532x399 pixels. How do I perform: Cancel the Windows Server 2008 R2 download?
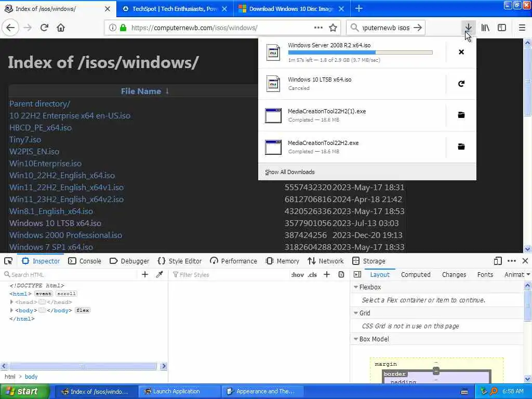click(461, 52)
